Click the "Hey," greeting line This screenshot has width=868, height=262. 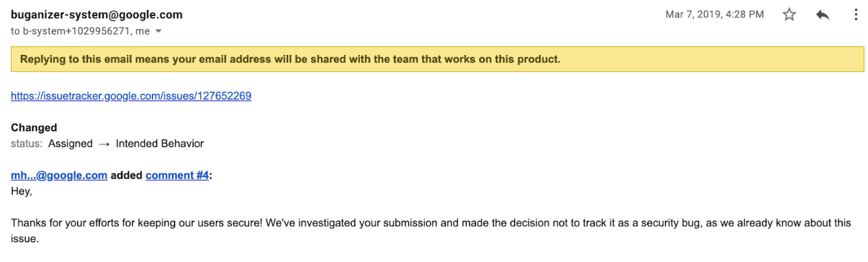pos(22,192)
